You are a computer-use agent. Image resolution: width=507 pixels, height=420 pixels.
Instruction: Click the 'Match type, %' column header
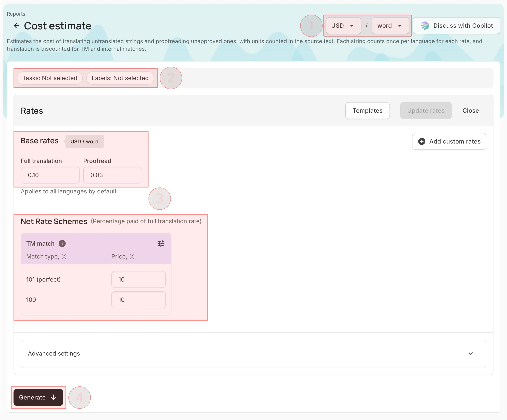tap(46, 256)
